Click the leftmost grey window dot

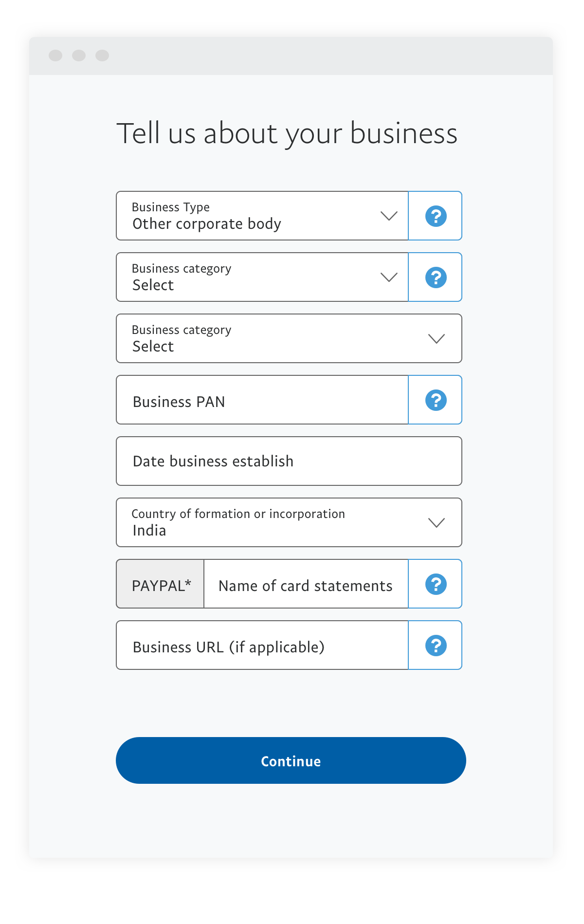(55, 55)
